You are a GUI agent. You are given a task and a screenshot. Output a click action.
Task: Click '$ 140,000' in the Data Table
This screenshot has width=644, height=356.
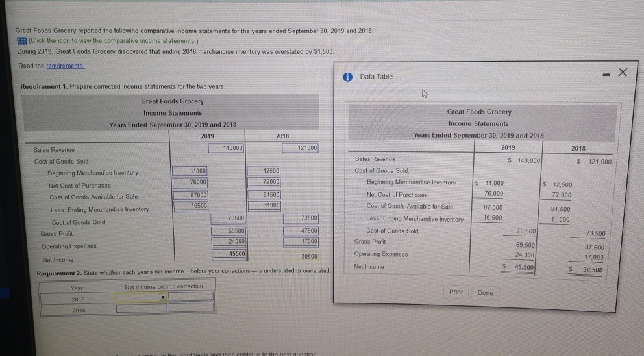(x=524, y=160)
